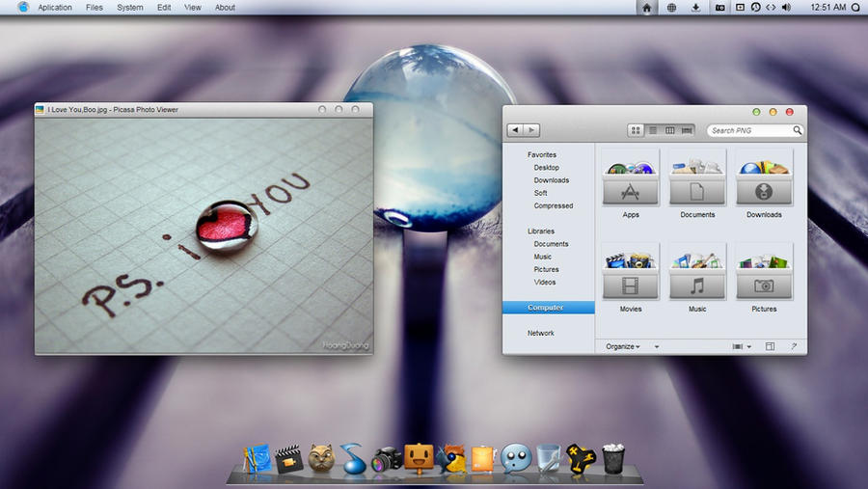The width and height of the screenshot is (868, 489).
Task: Open the camera app in dock
Action: click(x=387, y=459)
